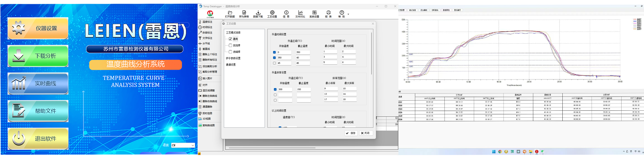The image size is (644, 161).
Task: Click the green 下载分析 button
Action: tap(38, 56)
